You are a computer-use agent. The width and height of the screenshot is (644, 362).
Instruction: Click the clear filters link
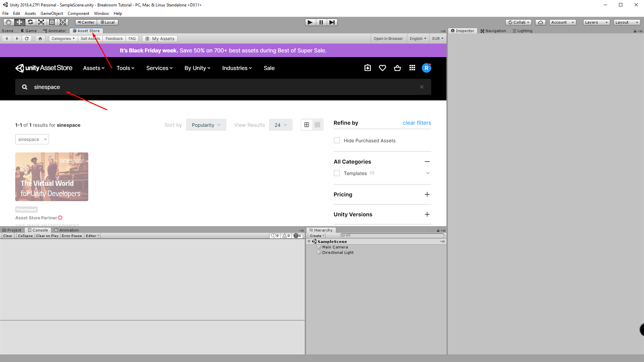[417, 123]
